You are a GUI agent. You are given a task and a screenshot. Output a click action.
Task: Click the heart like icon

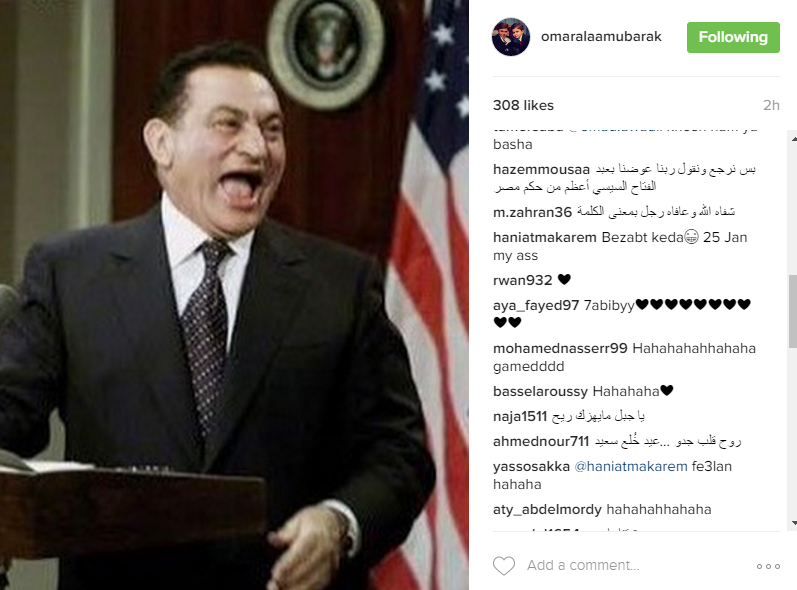pyautogui.click(x=504, y=566)
